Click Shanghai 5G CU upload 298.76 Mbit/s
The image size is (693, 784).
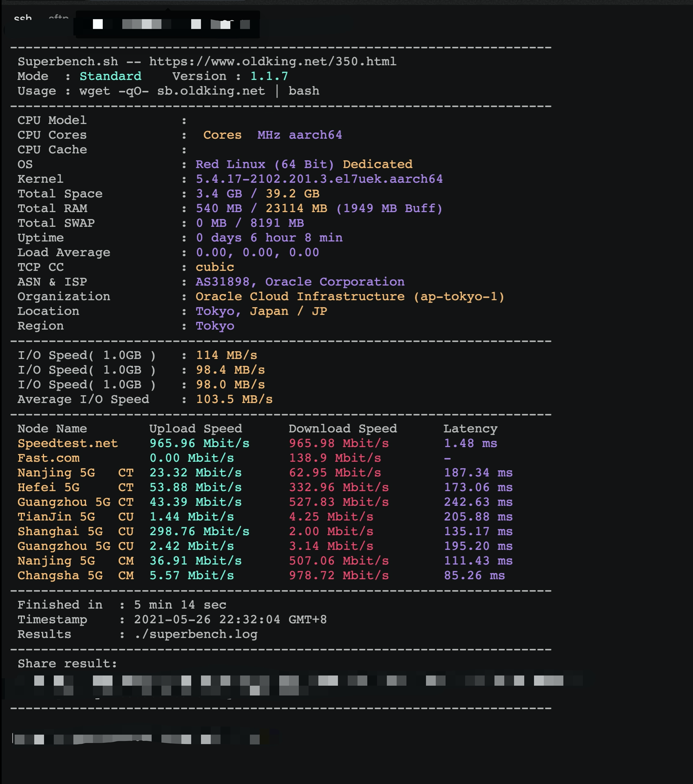pyautogui.click(x=199, y=532)
